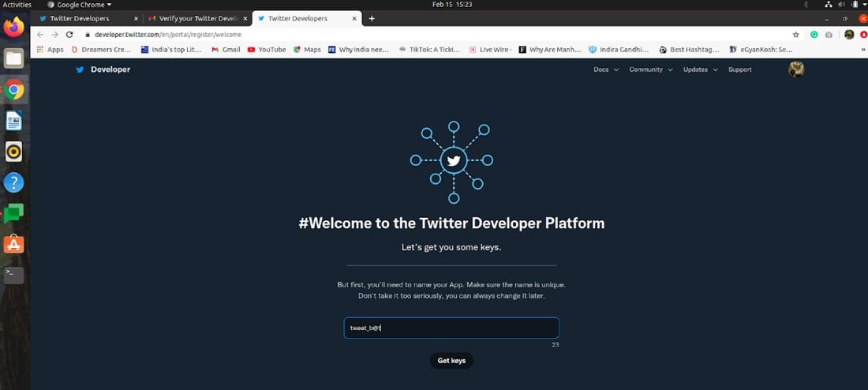Open the Google Chrome app menu in top bar
This screenshot has height=390, width=868.
pyautogui.click(x=79, y=5)
